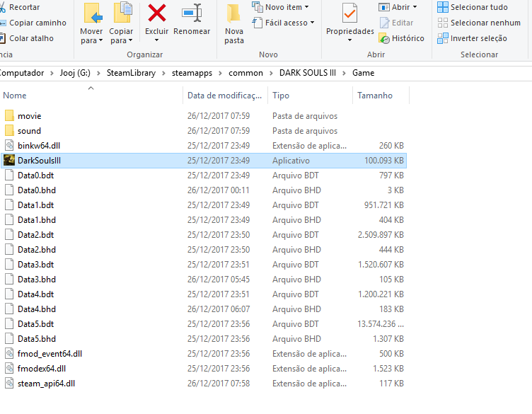532x414 pixels.
Task: Select the Data3.bdt file icon
Action: (x=9, y=265)
